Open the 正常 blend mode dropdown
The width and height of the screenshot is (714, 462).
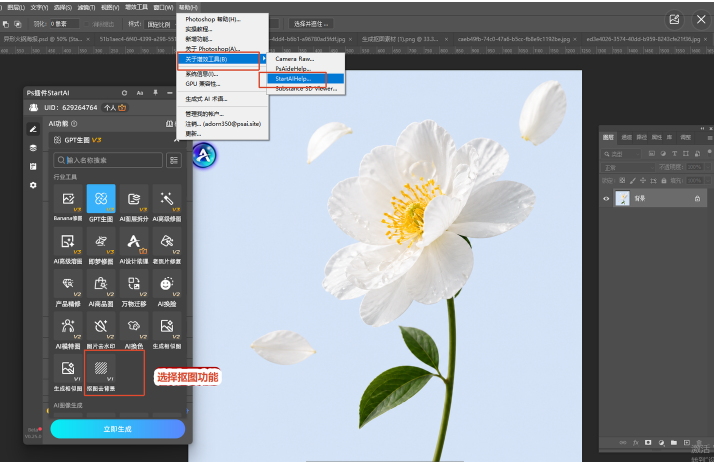pos(628,168)
